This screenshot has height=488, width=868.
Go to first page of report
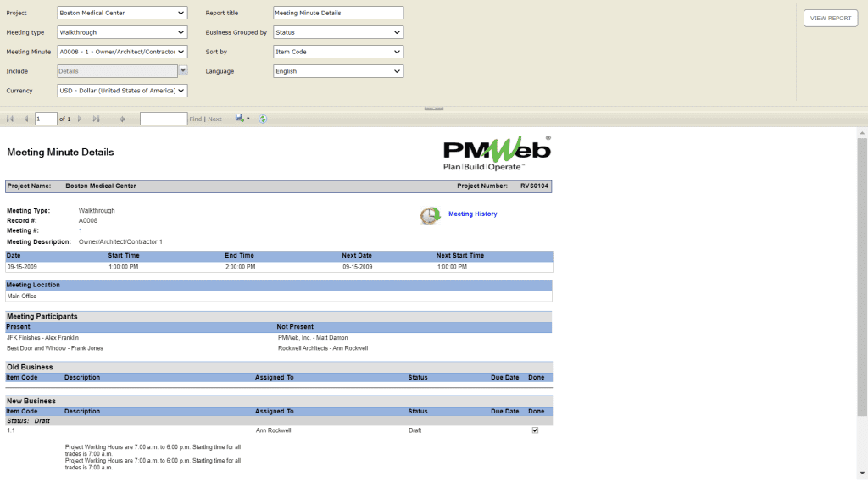[10, 119]
